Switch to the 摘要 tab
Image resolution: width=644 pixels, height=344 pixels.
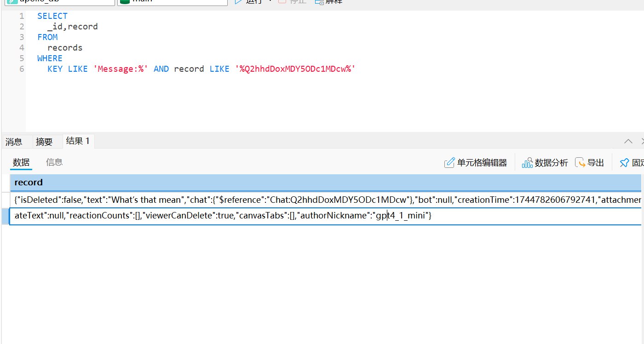[x=44, y=142]
